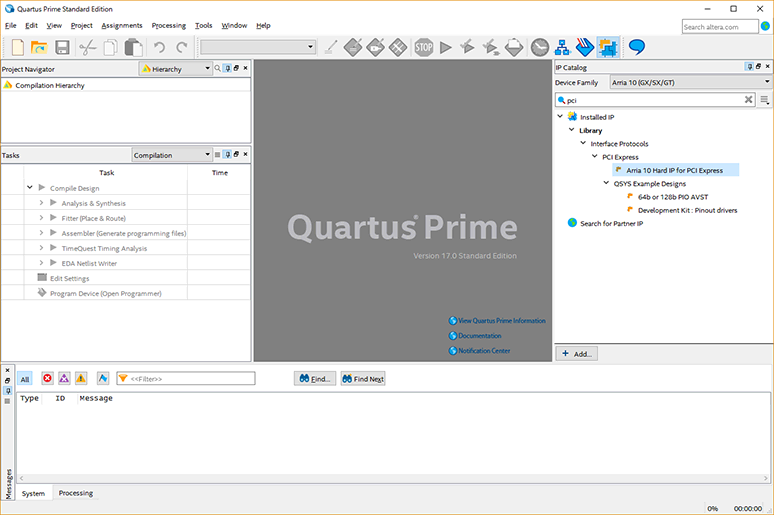
Task: Open View Quartus Prime Information link
Action: (497, 320)
